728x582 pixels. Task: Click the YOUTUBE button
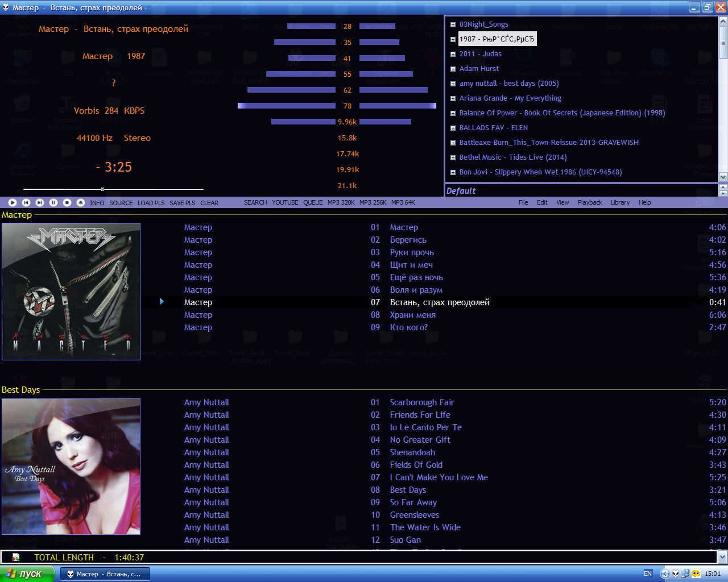(285, 202)
